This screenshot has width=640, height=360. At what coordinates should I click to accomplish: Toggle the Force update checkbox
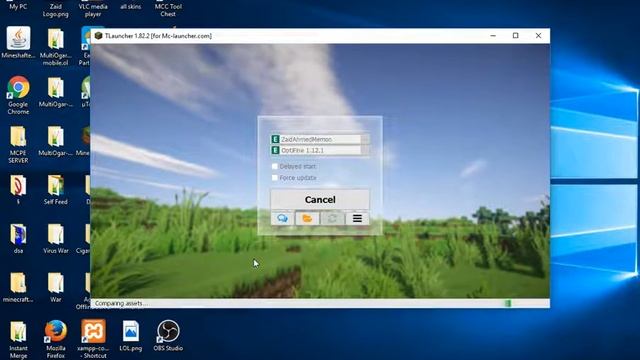275,178
